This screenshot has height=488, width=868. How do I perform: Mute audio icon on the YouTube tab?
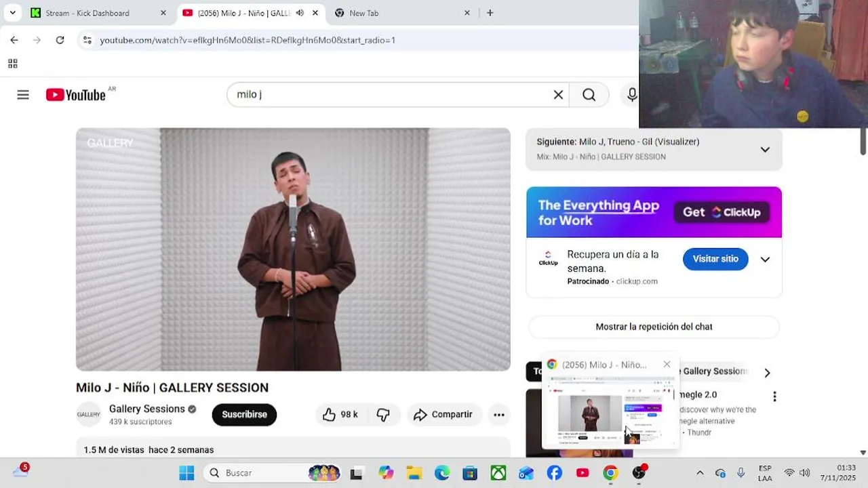(x=300, y=13)
